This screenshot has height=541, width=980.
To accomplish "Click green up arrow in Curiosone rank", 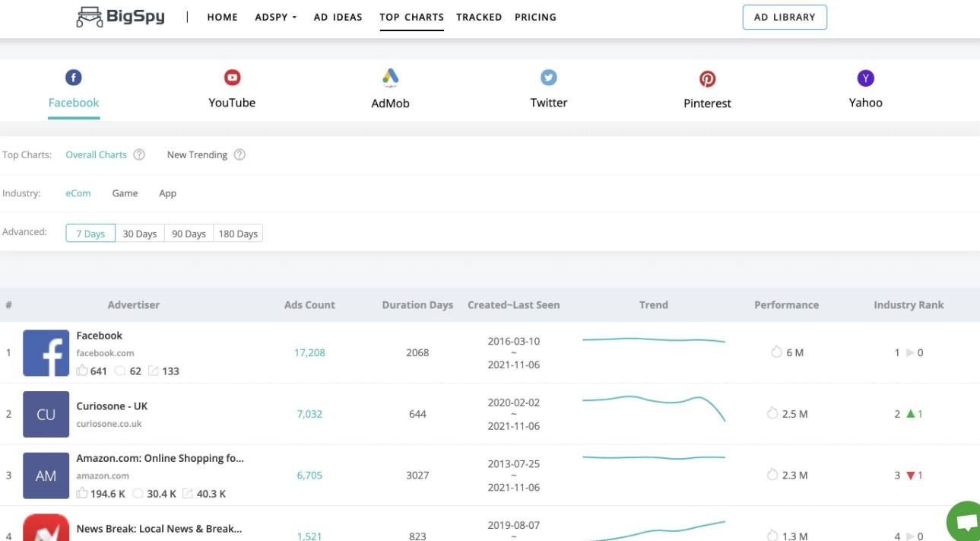I will click(910, 414).
